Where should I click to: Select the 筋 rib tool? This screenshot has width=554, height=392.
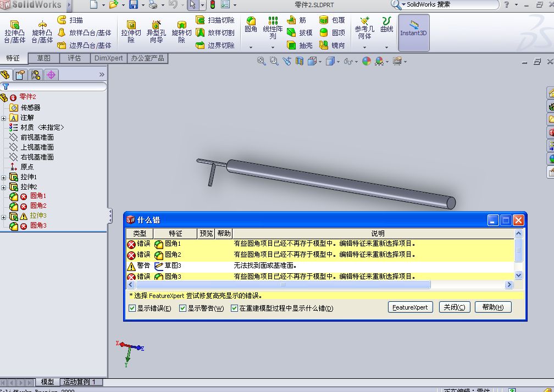coord(297,20)
